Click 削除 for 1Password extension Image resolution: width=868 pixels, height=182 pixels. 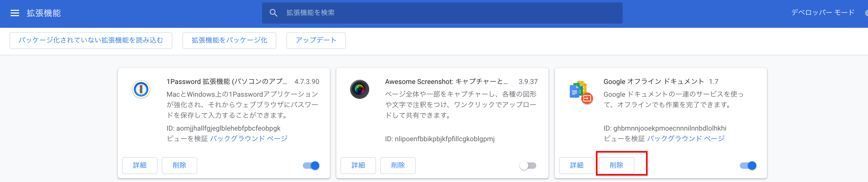pyautogui.click(x=180, y=166)
